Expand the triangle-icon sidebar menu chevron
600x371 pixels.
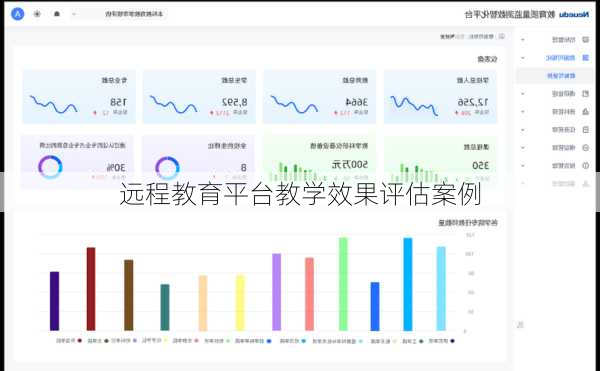(523, 112)
